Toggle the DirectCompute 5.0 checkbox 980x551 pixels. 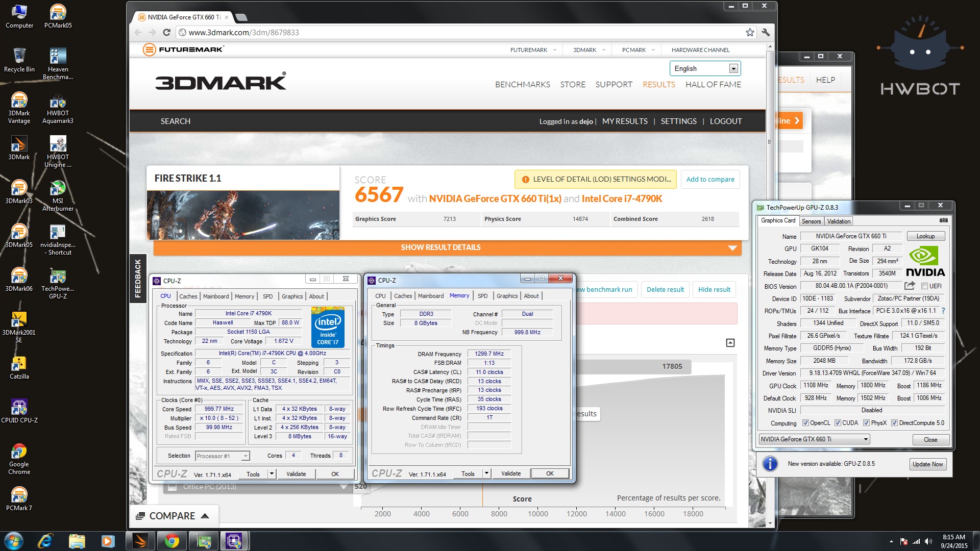[894, 423]
